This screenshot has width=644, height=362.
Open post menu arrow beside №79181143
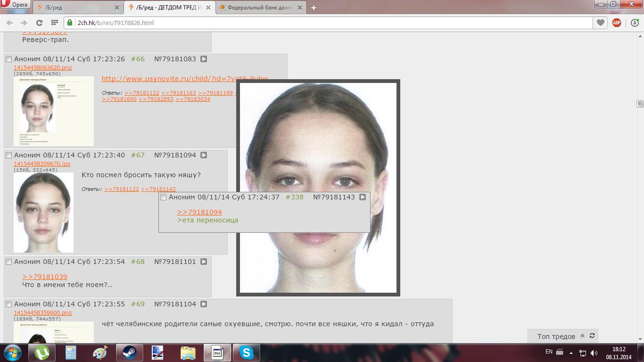pos(363,197)
